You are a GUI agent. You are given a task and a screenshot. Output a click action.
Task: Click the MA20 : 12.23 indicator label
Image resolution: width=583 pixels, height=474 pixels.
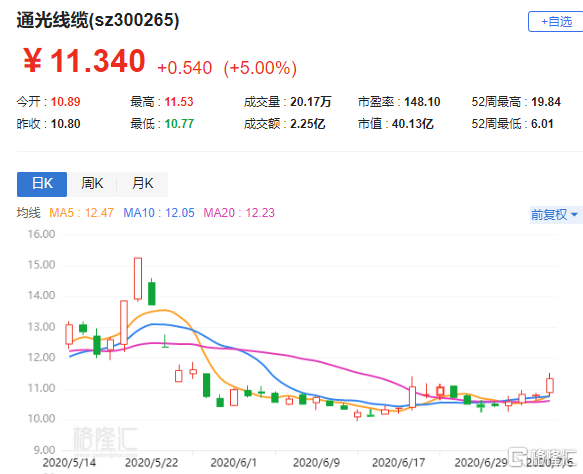click(x=239, y=213)
